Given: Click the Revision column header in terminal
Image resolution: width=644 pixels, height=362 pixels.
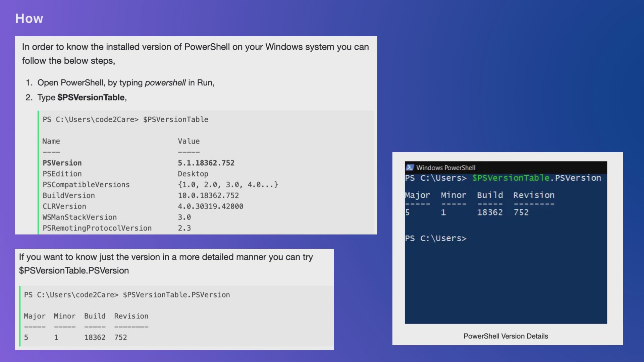Looking at the screenshot, I should point(534,195).
